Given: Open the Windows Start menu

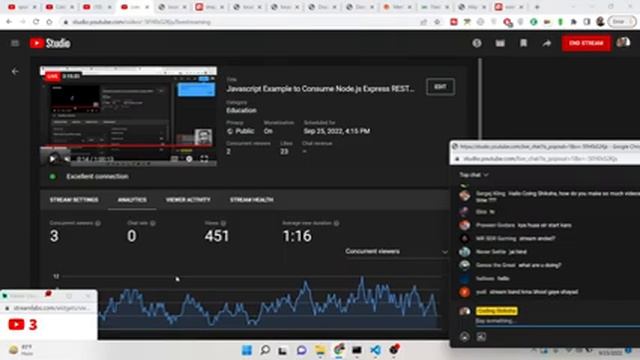Looking at the screenshot, I should click(x=247, y=350).
